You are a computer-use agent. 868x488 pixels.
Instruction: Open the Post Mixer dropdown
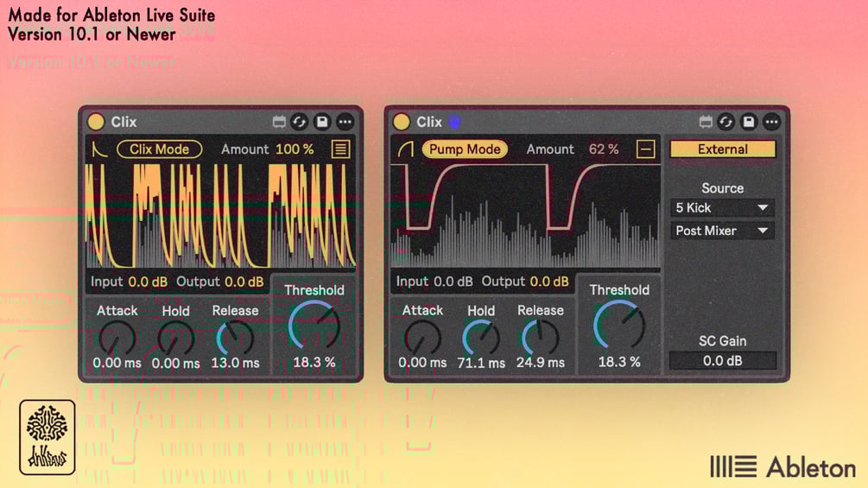[x=722, y=231]
